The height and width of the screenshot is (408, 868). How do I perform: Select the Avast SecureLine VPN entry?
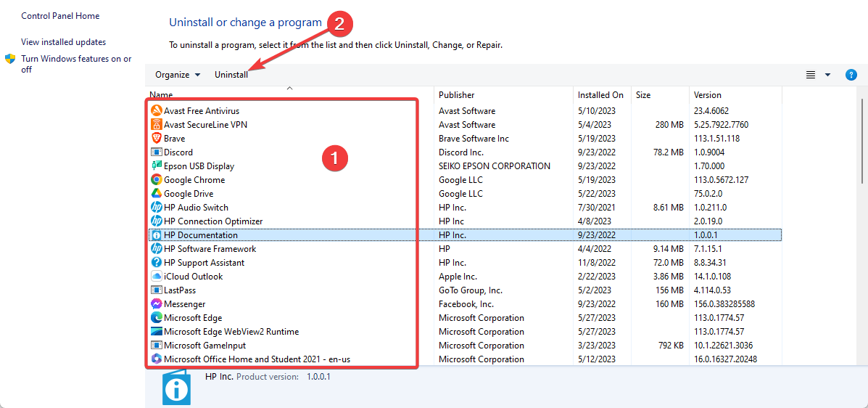(205, 125)
